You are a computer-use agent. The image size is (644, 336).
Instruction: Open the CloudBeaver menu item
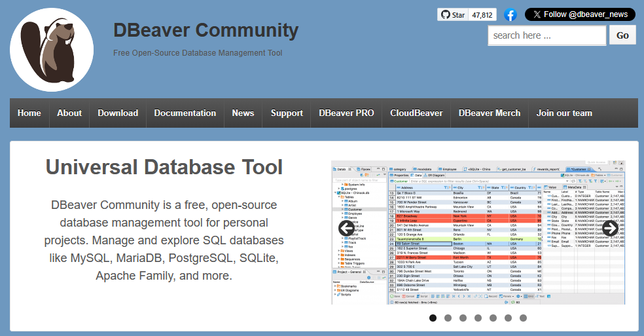pos(416,113)
